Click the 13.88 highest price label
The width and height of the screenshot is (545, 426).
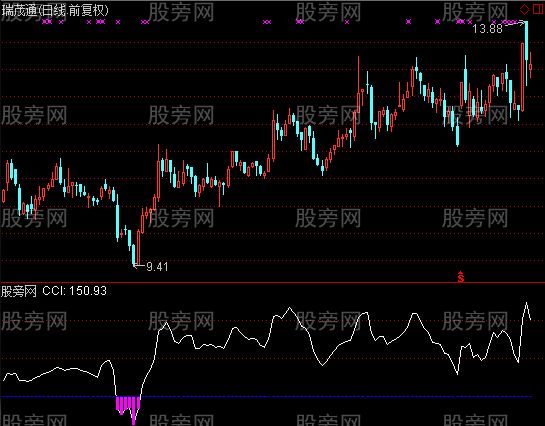point(488,29)
